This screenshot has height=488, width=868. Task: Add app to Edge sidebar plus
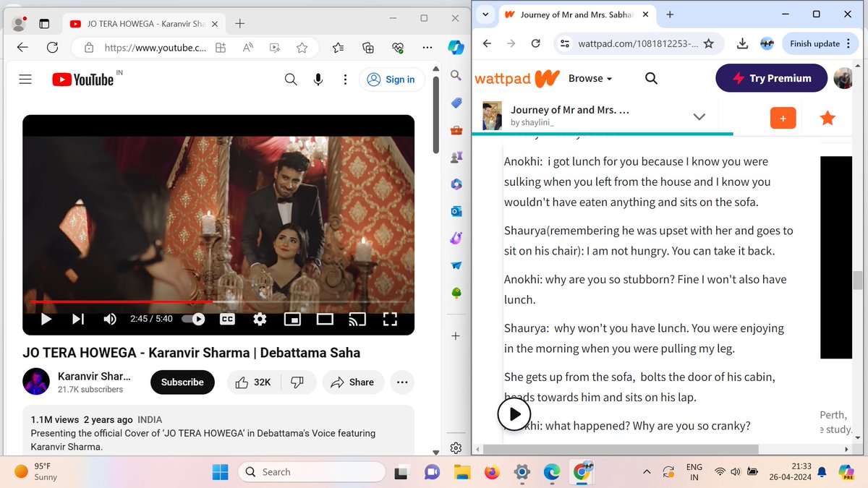[456, 336]
